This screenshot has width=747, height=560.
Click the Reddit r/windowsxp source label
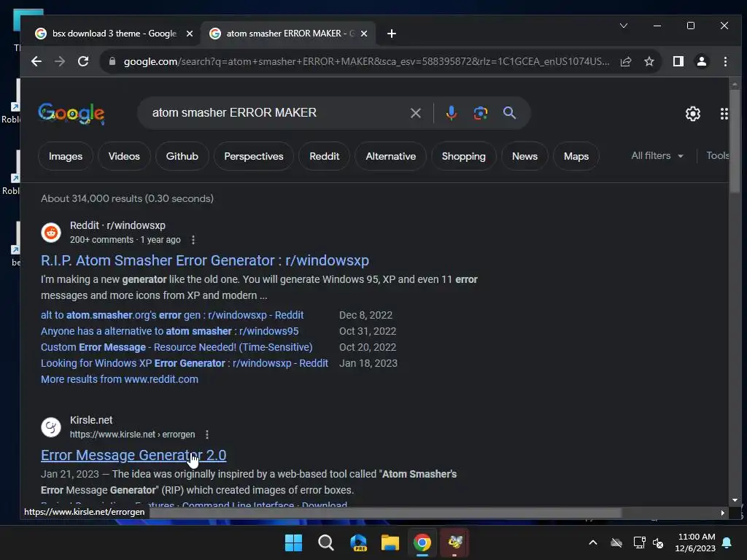(x=117, y=225)
